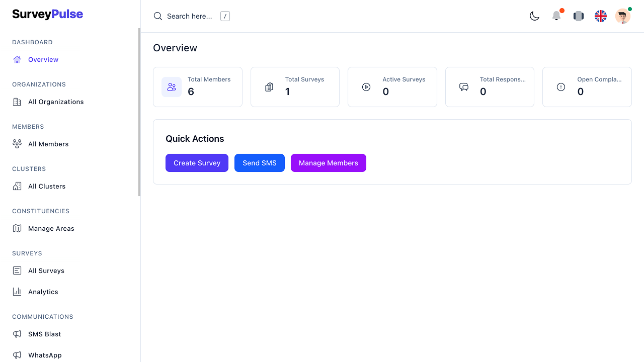Focus the 'Search here...' input field
This screenshot has width=644, height=362.
click(190, 16)
